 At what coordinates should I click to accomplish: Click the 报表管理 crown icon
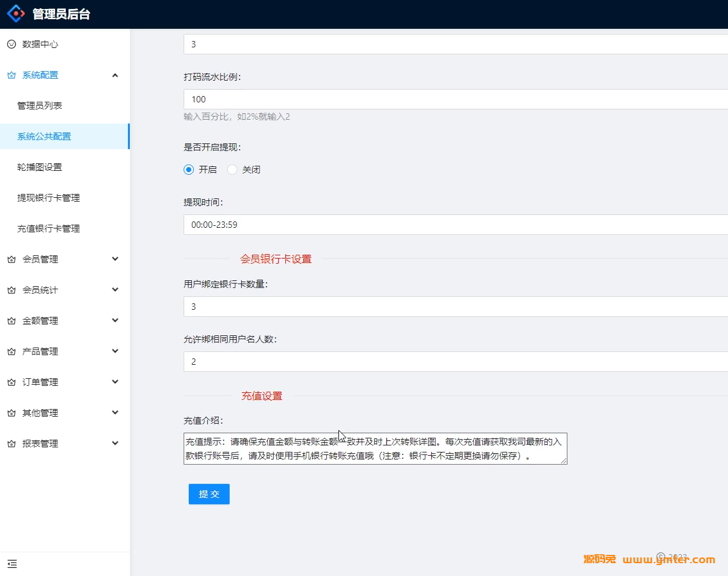pyautogui.click(x=12, y=444)
